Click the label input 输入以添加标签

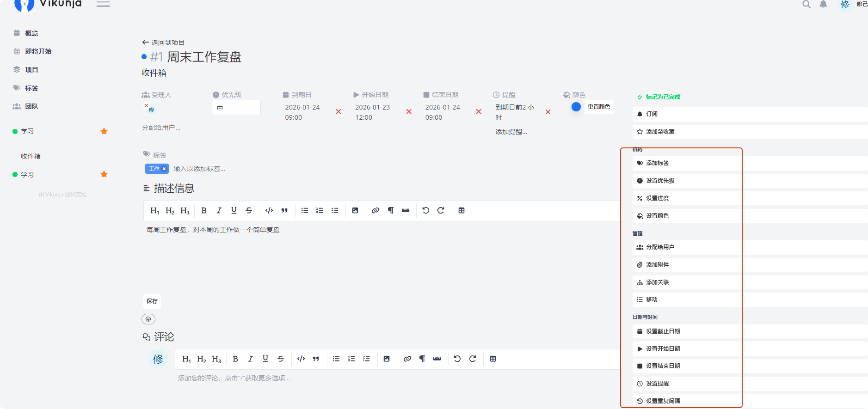[199, 169]
